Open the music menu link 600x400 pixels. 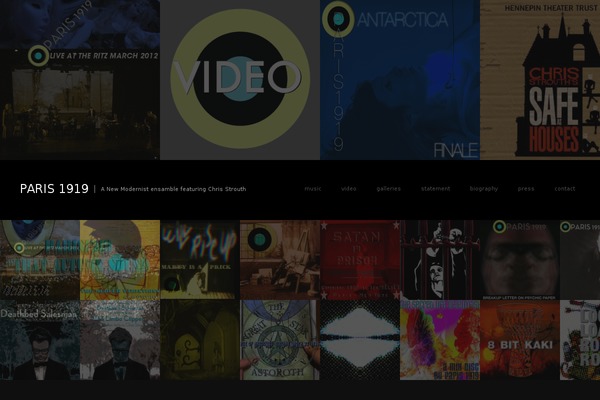tap(313, 189)
